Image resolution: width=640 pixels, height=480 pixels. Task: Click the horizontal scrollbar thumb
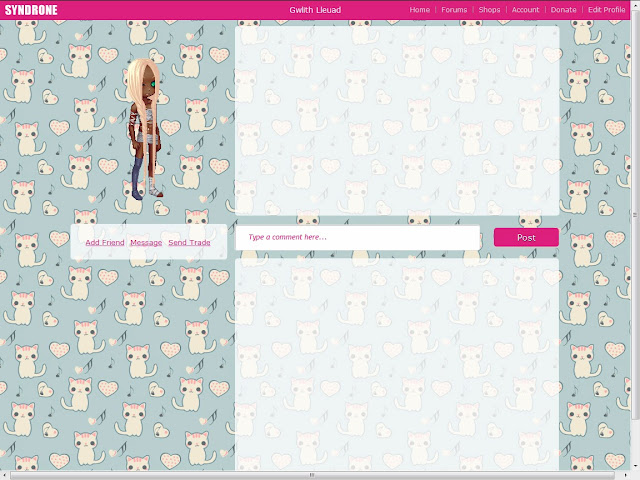coord(312,475)
